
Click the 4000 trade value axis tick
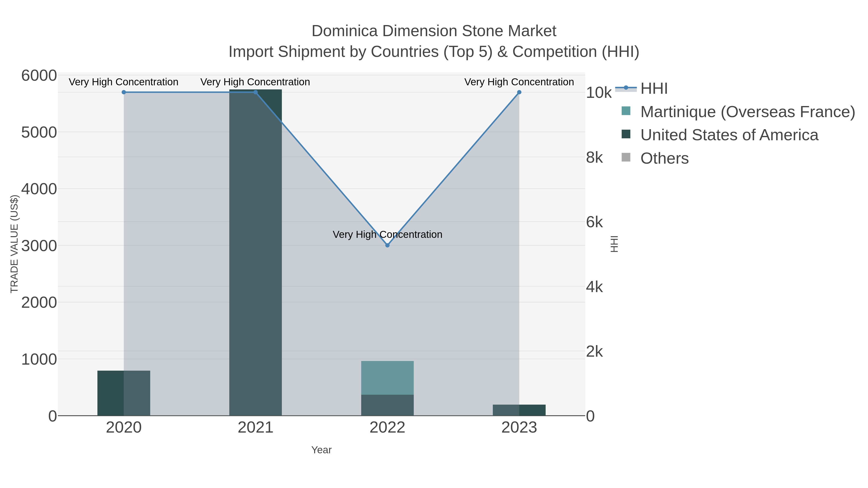pyautogui.click(x=39, y=189)
